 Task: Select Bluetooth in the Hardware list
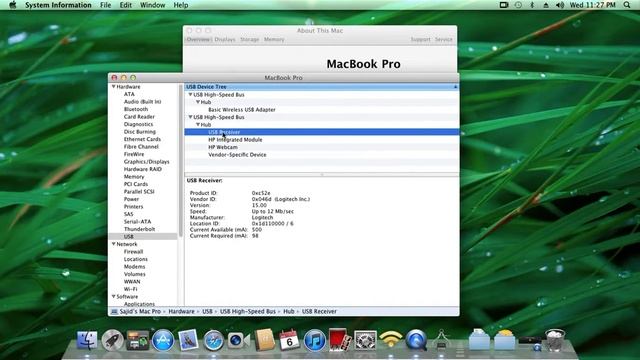136,109
